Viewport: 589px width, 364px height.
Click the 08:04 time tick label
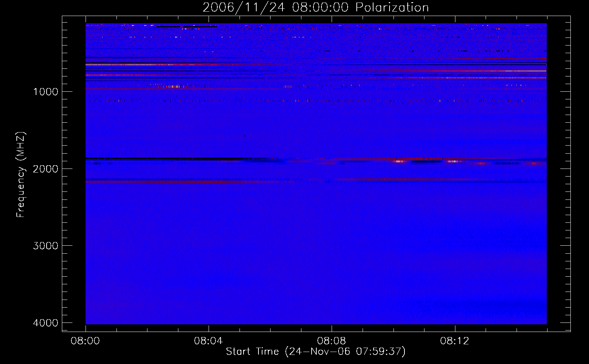[208, 341]
